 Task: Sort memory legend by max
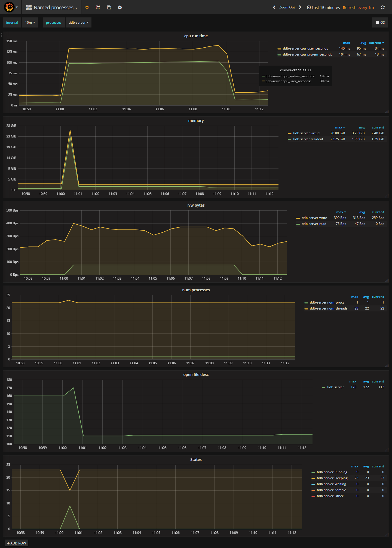[340, 127]
